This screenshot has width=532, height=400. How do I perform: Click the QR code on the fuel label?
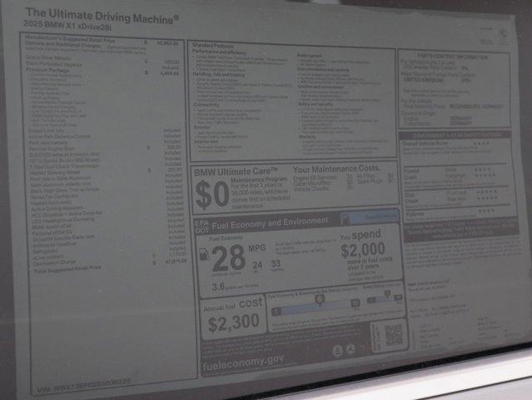point(394,335)
